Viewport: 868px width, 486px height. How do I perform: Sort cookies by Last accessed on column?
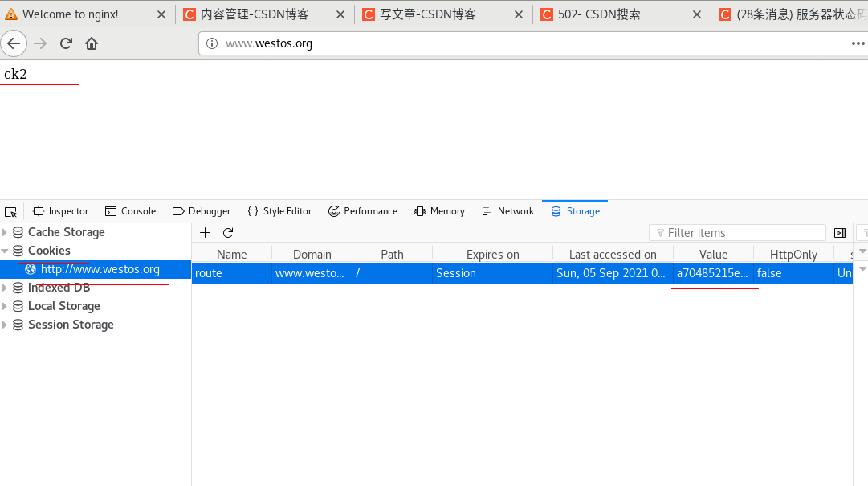pos(613,255)
